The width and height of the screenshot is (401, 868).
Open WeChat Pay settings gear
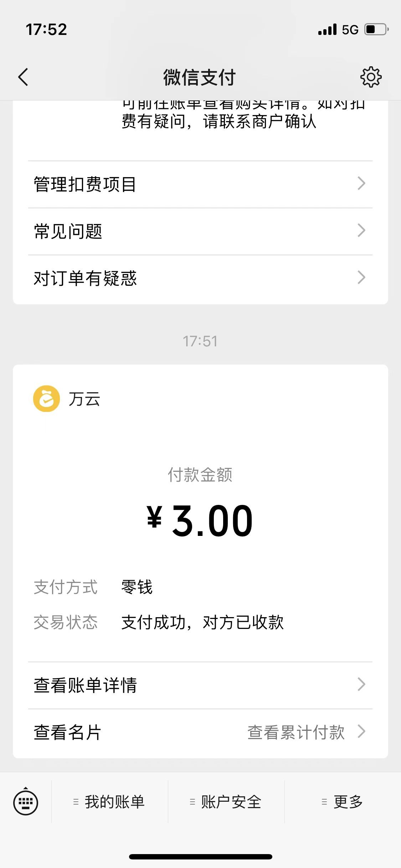pyautogui.click(x=371, y=77)
